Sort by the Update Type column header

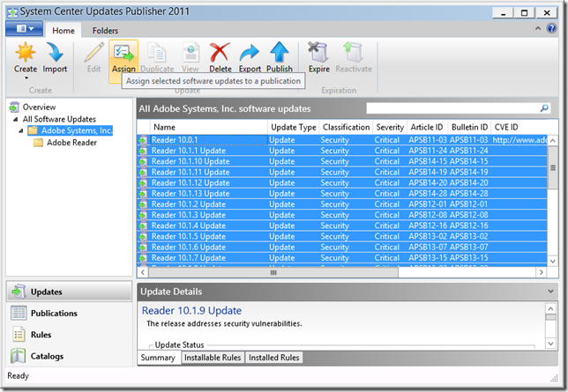point(294,127)
